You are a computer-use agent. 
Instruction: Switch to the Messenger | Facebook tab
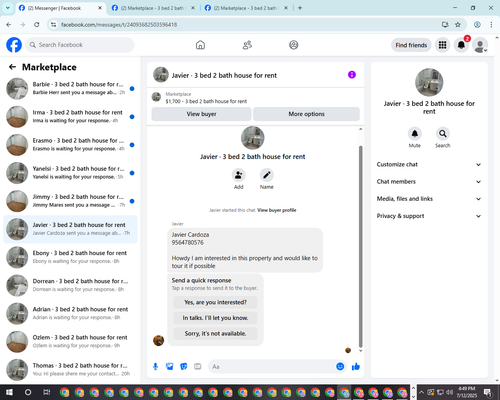(61, 8)
